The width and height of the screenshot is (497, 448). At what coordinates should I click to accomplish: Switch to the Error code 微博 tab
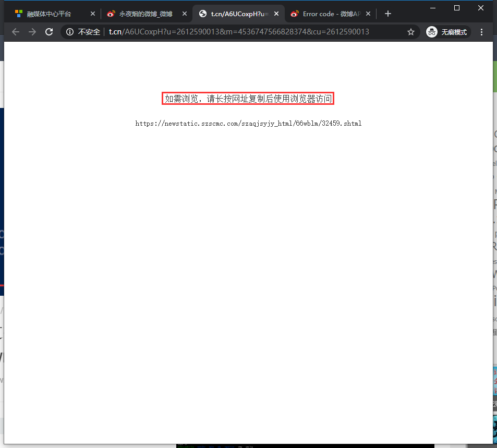(331, 14)
